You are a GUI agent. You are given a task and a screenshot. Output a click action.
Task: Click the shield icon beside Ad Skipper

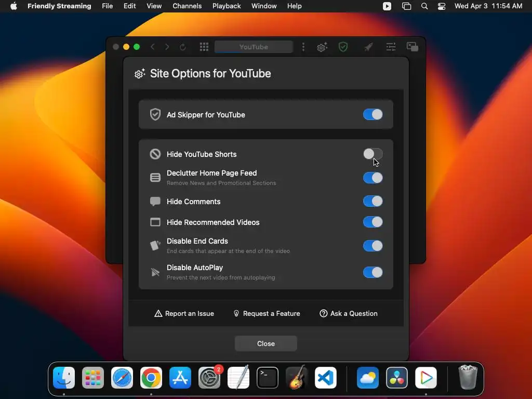[x=155, y=115]
